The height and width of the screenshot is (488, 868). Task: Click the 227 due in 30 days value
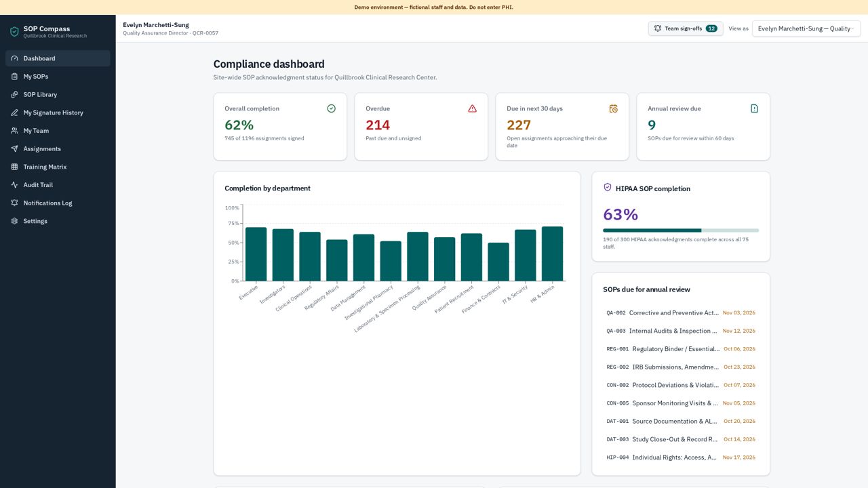coord(519,125)
